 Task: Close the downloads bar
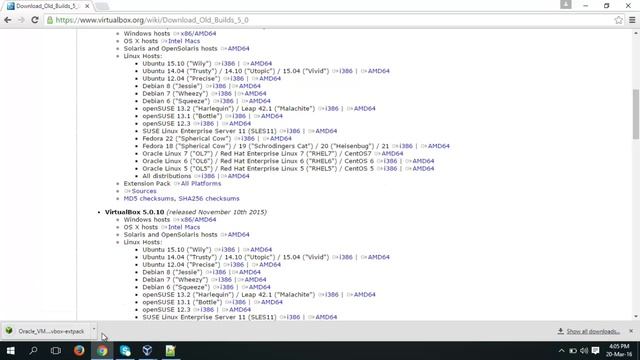[x=631, y=331]
